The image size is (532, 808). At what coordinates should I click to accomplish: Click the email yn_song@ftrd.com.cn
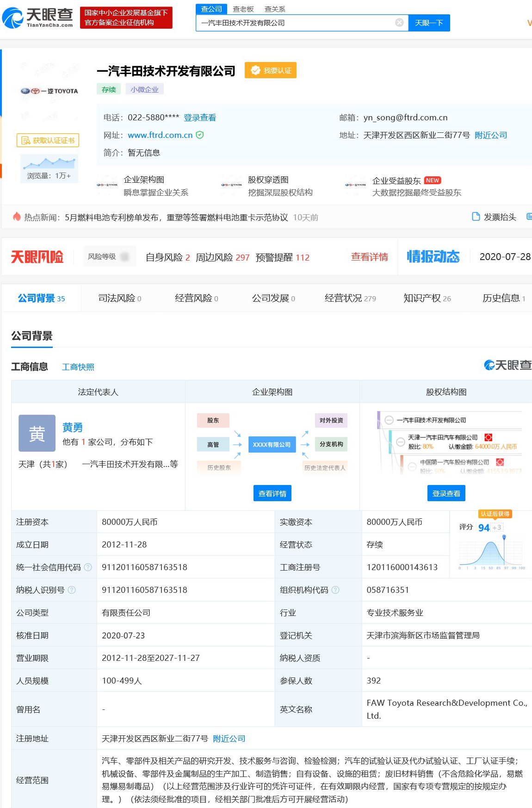pyautogui.click(x=405, y=118)
